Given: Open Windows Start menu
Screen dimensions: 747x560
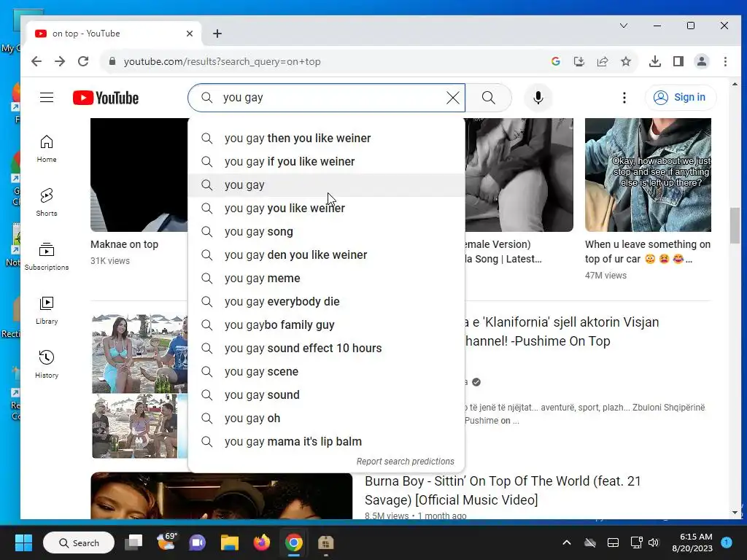Looking at the screenshot, I should 23,542.
